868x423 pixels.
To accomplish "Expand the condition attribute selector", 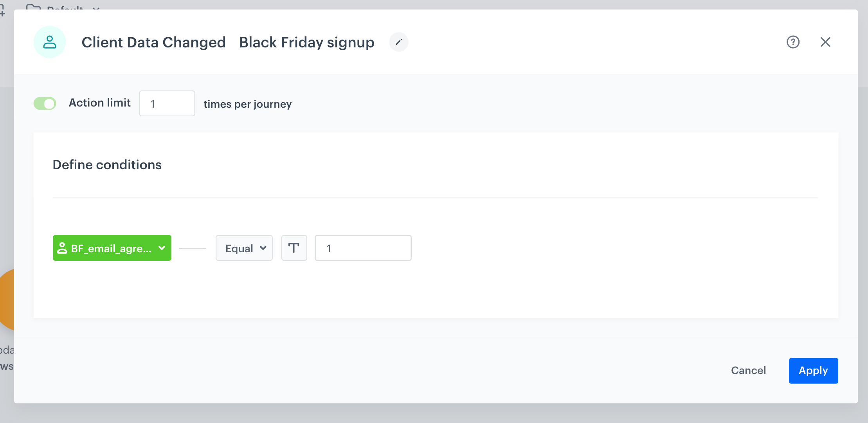I will pos(112,248).
